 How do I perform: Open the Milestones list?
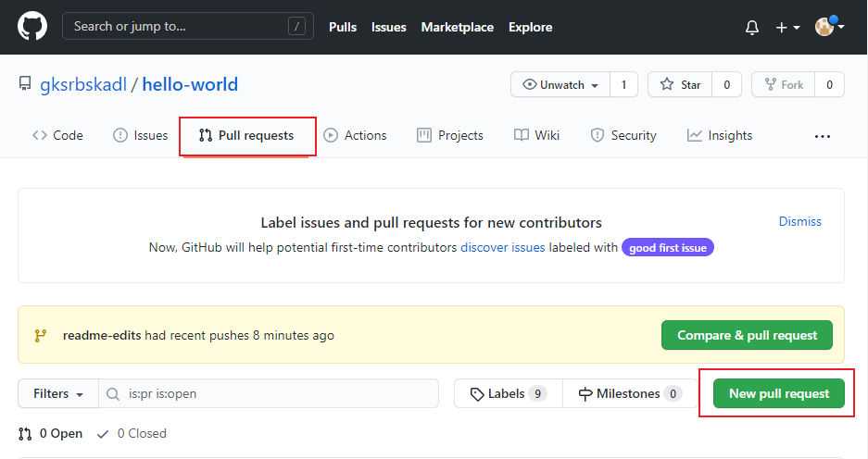pyautogui.click(x=630, y=393)
